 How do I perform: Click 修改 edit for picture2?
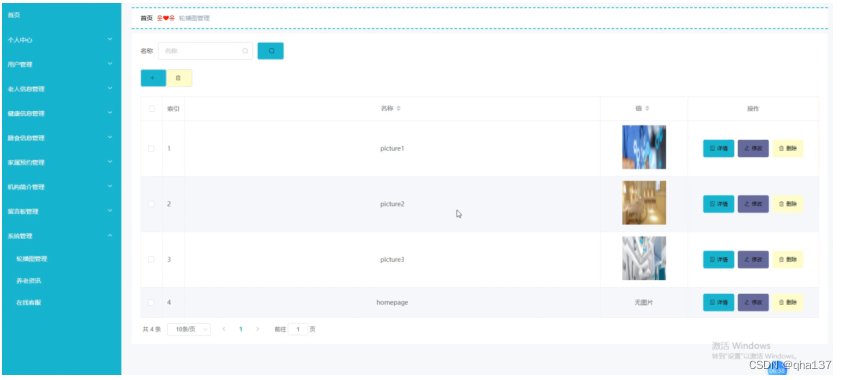point(753,204)
